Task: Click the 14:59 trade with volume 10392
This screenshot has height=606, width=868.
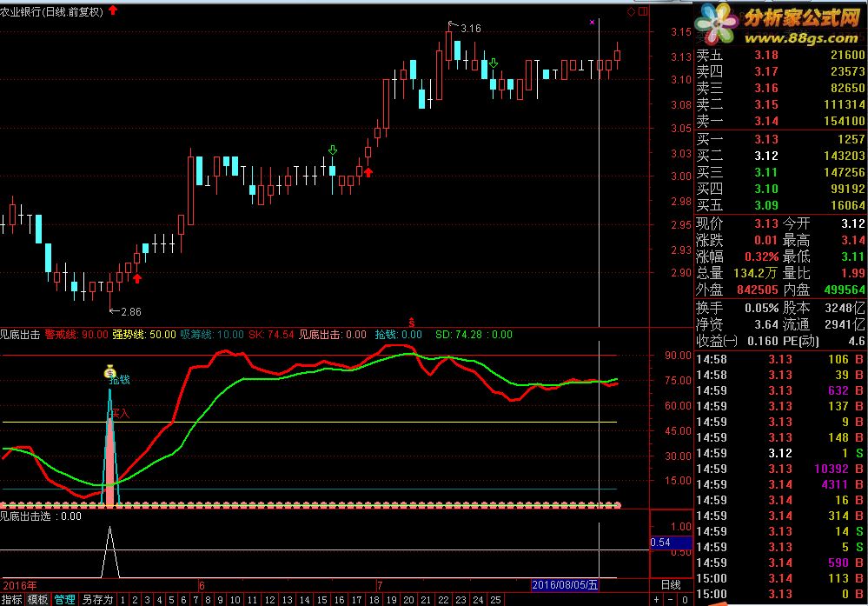Action: [x=780, y=469]
